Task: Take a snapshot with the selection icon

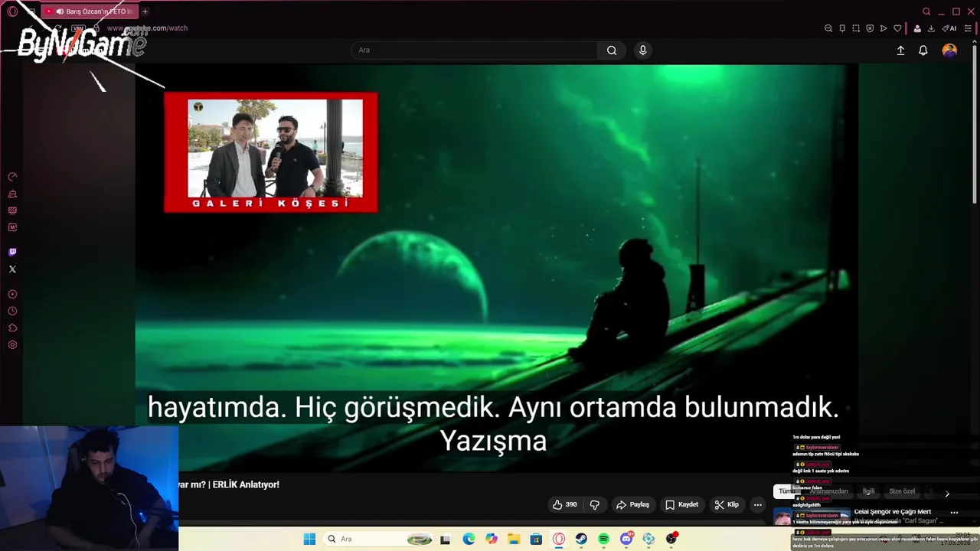Action: click(x=856, y=28)
